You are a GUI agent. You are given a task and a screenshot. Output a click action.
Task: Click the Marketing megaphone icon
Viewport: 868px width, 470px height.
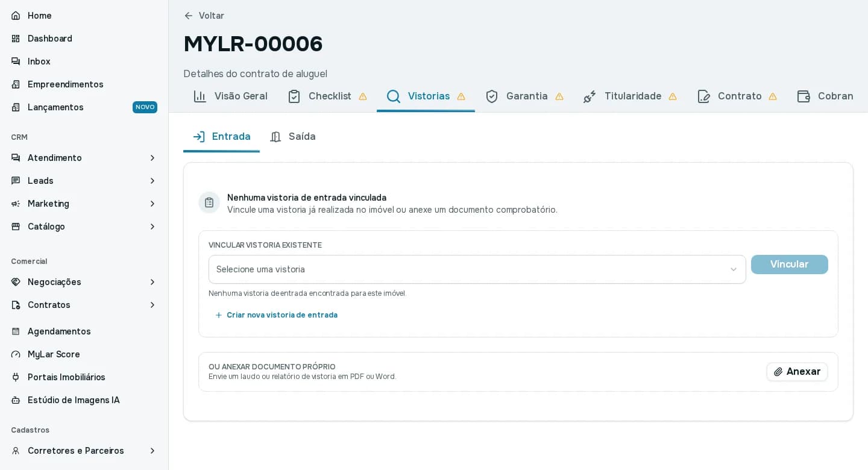point(16,204)
